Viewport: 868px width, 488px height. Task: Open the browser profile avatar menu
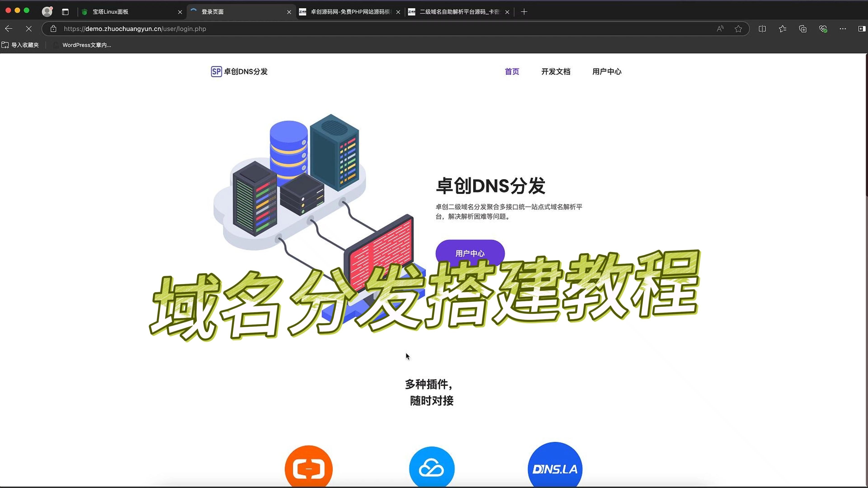click(47, 12)
